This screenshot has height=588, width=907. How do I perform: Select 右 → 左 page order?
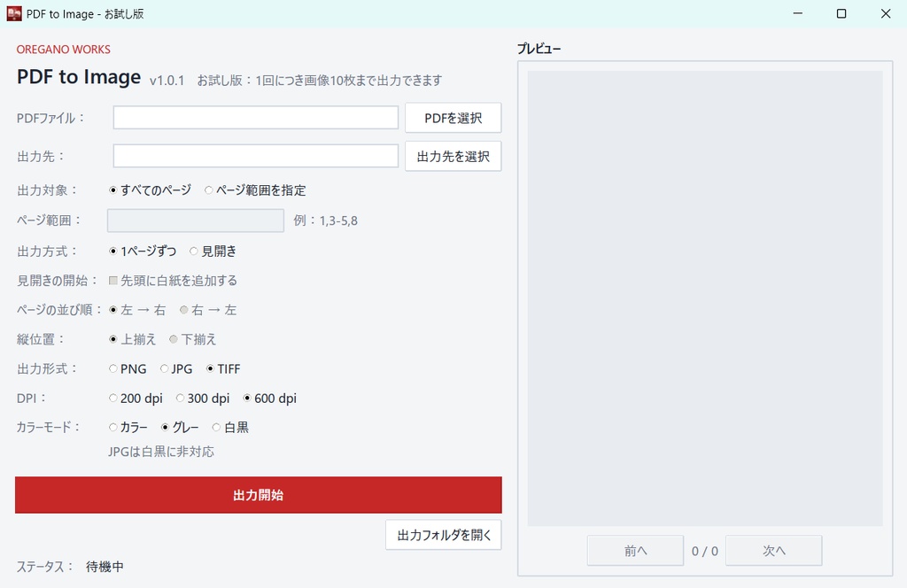207,310
